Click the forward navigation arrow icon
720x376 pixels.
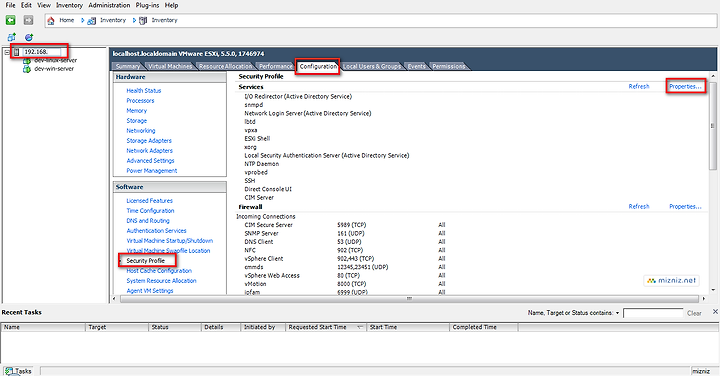click(x=28, y=20)
